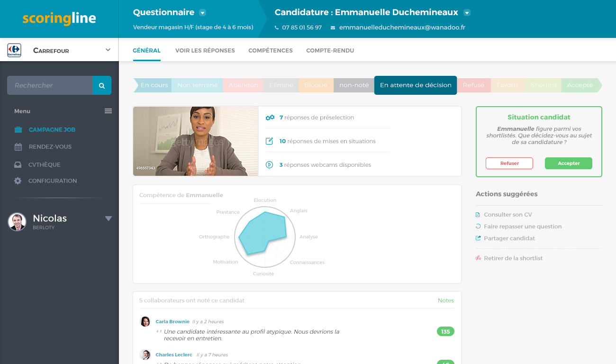Click Retirer de la shortlist link
Viewport: 616px width, 364px height.
(513, 258)
